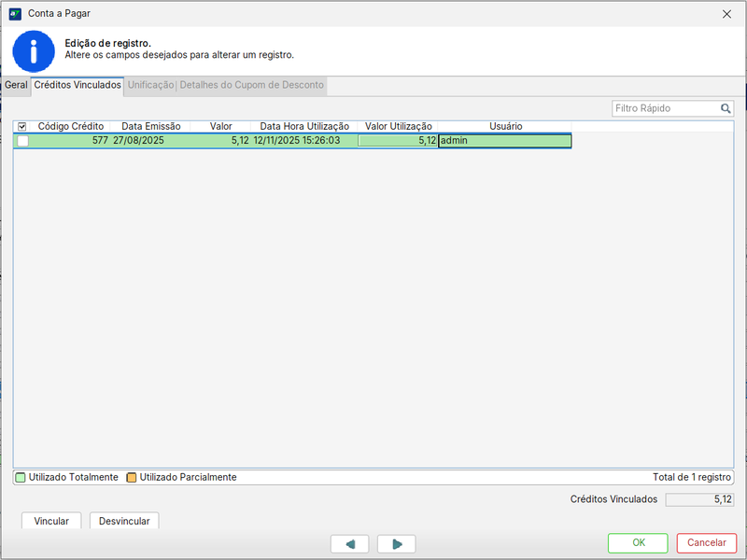
Task: Click the Conta a Pagar app icon
Action: click(15, 14)
